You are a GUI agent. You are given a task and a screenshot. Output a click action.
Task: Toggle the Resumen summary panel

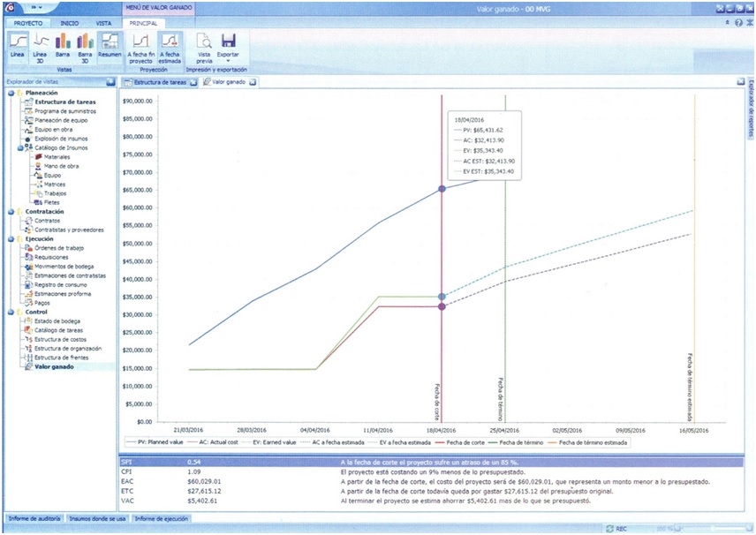[110, 45]
